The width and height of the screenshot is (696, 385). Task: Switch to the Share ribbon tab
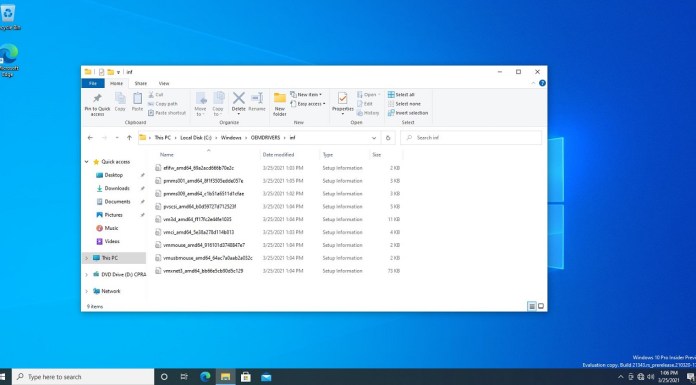[141, 83]
